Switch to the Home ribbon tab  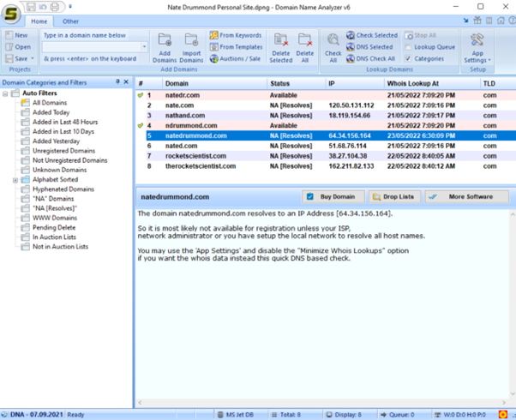(39, 21)
